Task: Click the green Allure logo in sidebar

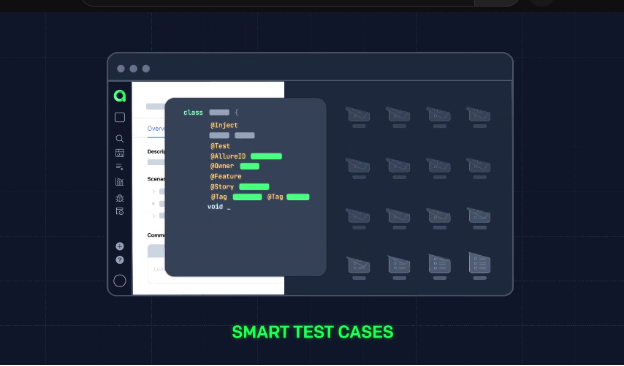Action: (x=120, y=96)
